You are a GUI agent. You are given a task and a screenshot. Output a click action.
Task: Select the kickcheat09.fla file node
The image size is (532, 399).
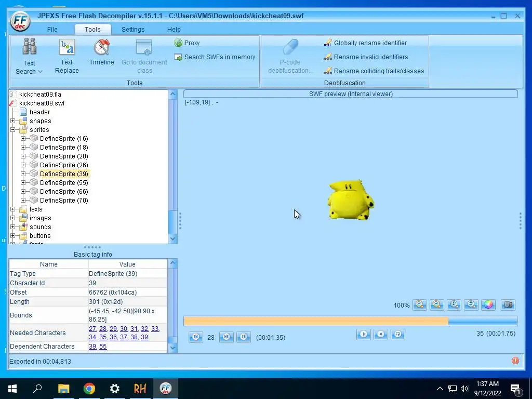pos(40,95)
